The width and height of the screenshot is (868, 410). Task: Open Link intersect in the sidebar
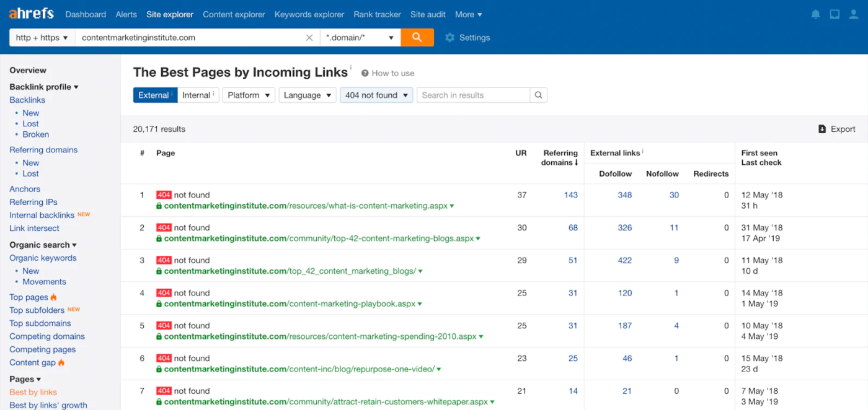click(x=34, y=229)
